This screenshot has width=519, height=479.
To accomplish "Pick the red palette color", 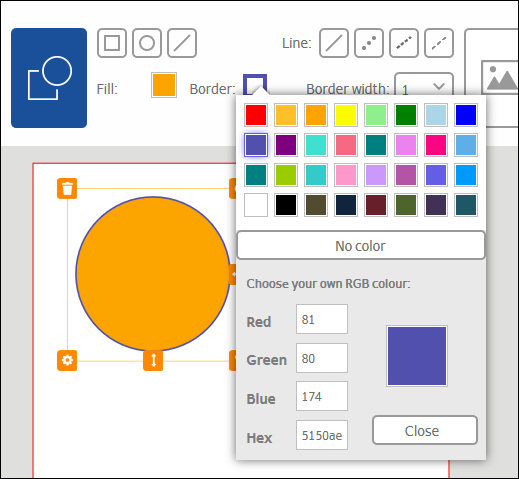I will pyautogui.click(x=256, y=115).
